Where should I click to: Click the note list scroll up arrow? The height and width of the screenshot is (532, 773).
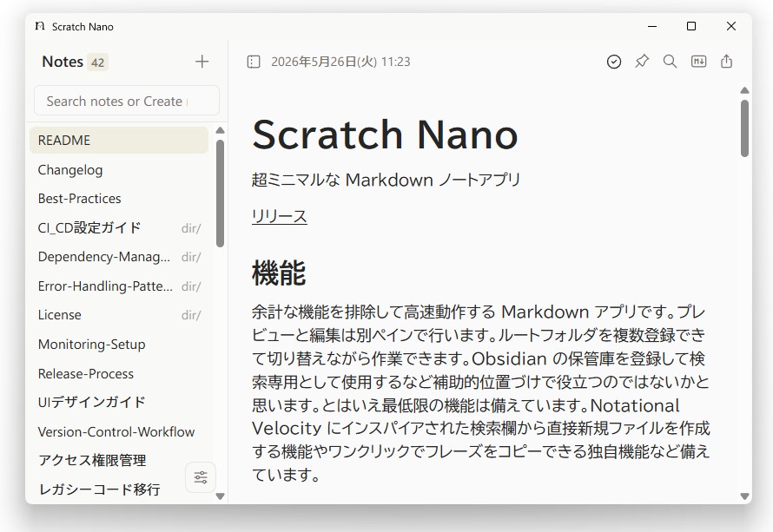[x=221, y=130]
